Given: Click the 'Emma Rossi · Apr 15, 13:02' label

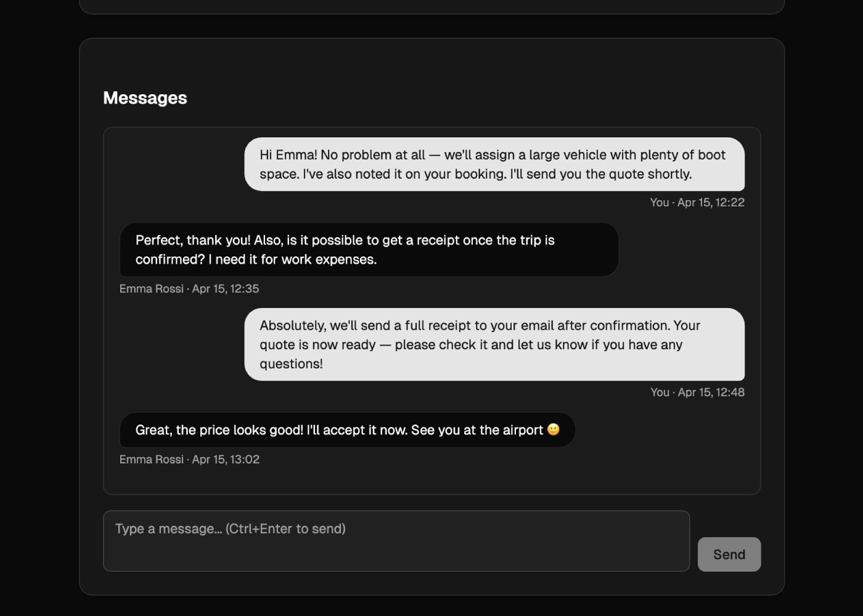Looking at the screenshot, I should 189,460.
